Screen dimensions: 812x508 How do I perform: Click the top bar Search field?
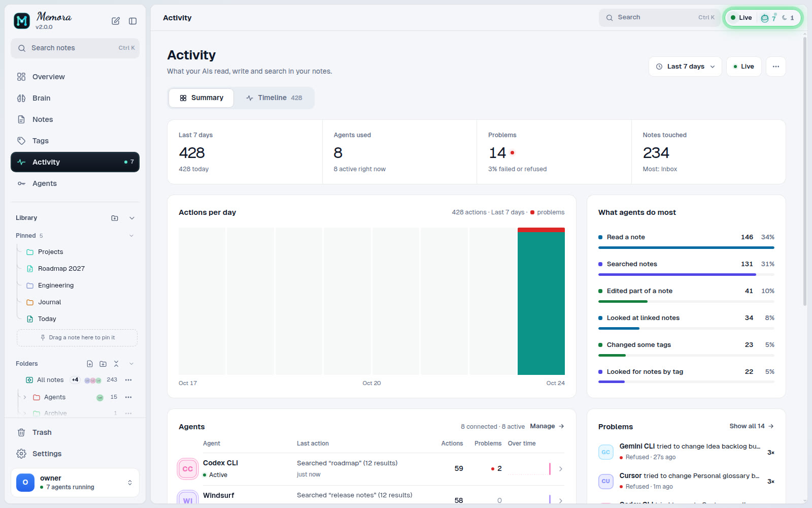[x=659, y=18]
